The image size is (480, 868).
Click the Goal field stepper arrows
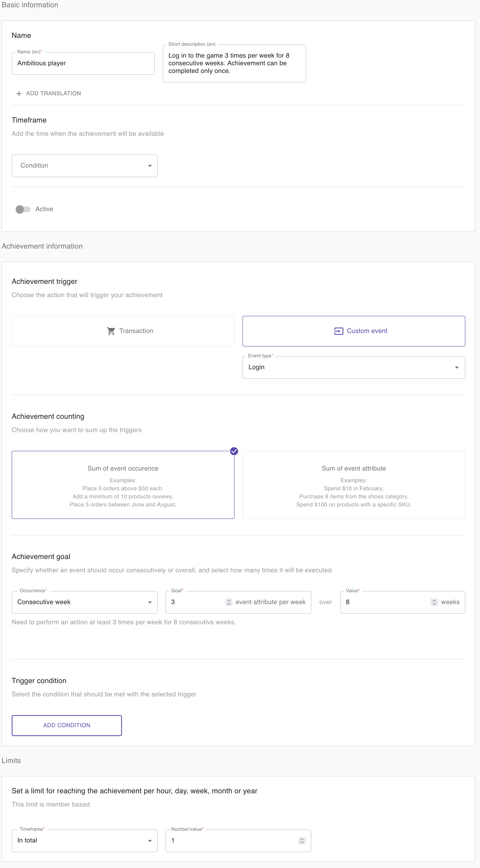click(x=229, y=602)
